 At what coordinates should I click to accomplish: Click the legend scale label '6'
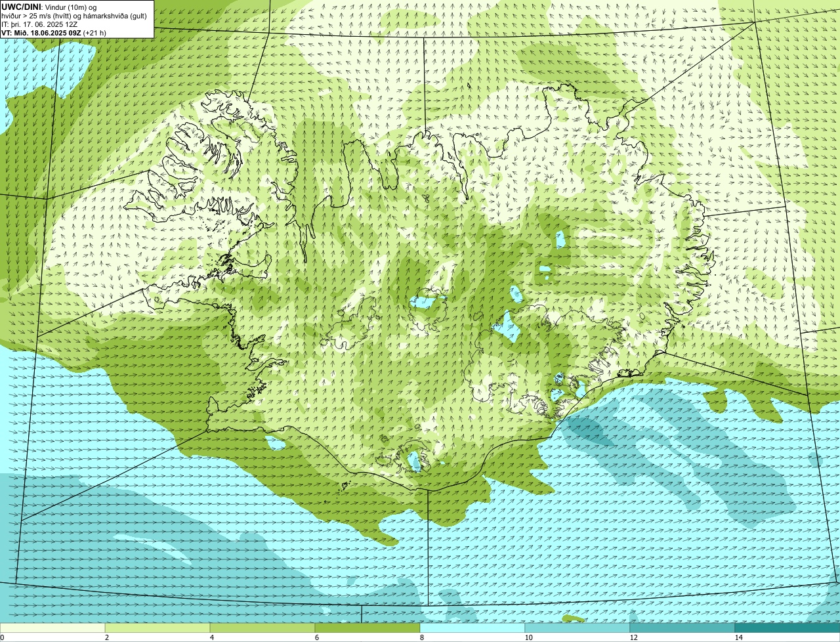tap(317, 637)
